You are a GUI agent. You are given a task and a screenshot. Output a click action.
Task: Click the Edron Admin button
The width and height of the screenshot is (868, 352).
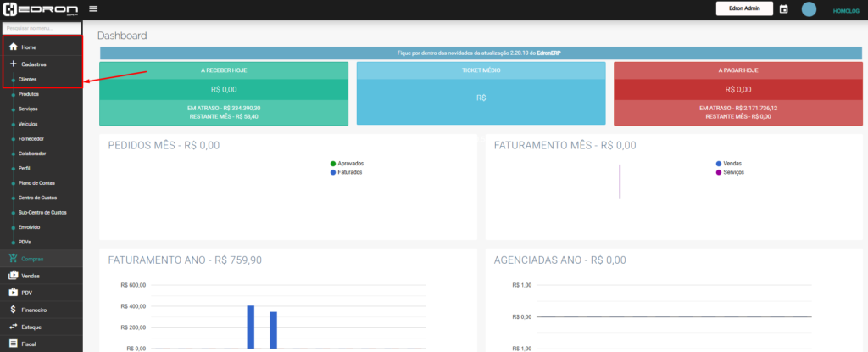744,9
